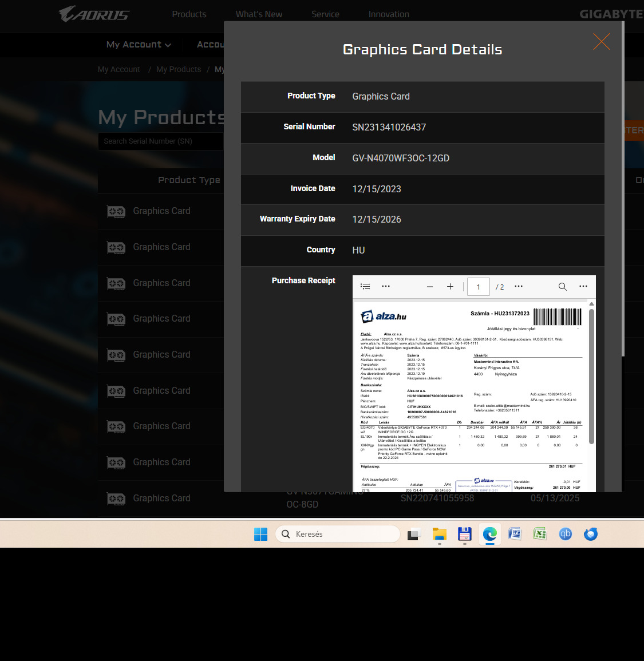Open File Explorer from taskbar

coord(439,534)
